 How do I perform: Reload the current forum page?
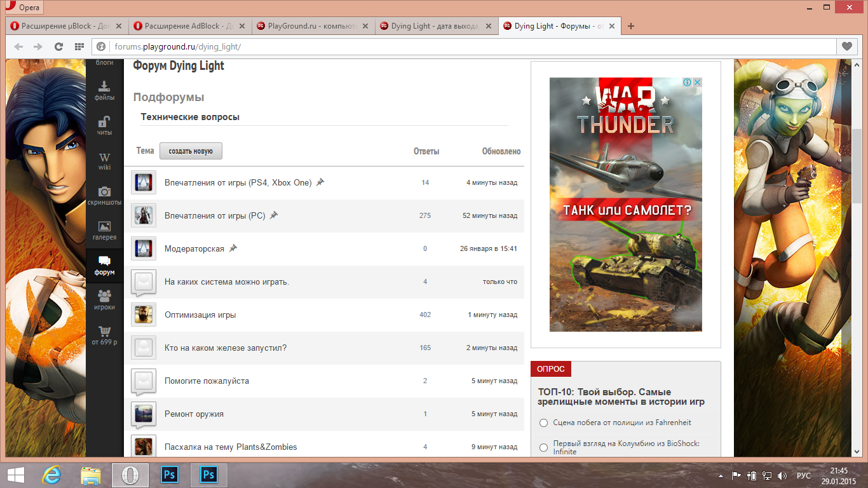pyautogui.click(x=58, y=46)
